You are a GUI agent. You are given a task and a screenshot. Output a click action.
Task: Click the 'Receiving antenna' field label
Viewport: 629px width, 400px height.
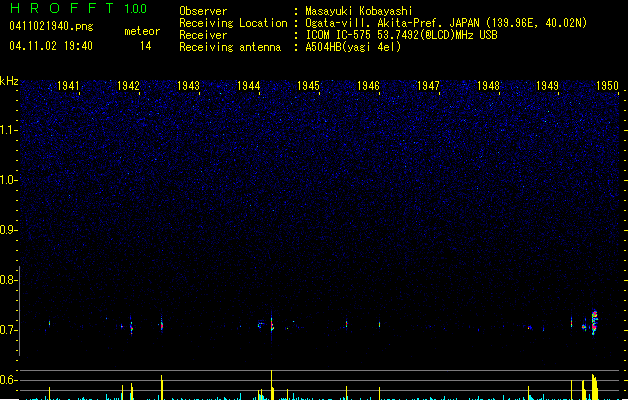[x=230, y=47]
